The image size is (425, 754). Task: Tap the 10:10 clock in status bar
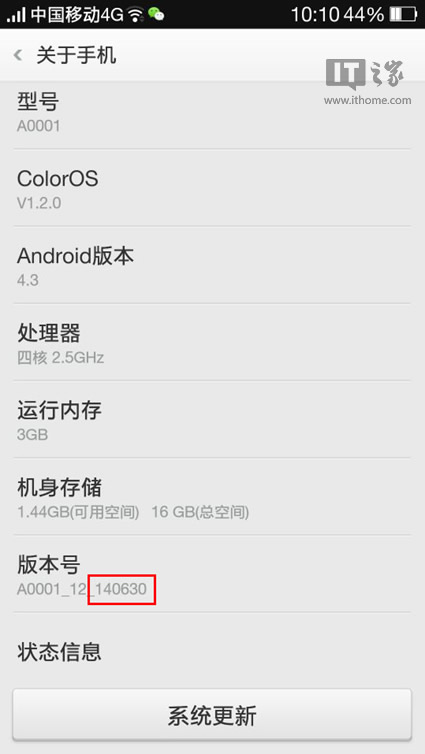(315, 14)
